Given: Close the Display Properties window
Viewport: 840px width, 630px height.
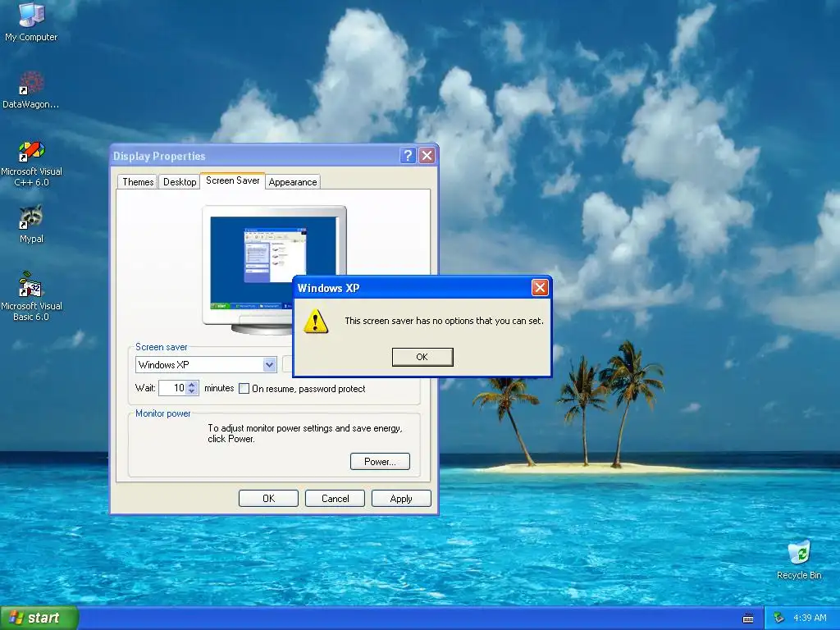Looking at the screenshot, I should tap(427, 155).
